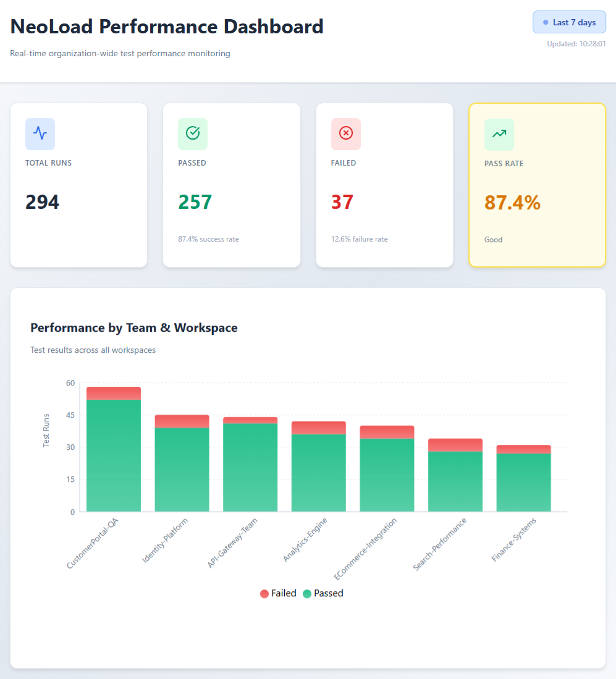This screenshot has height=679, width=616.
Task: Click the real-time monitoring subtitle text
Action: (120, 53)
